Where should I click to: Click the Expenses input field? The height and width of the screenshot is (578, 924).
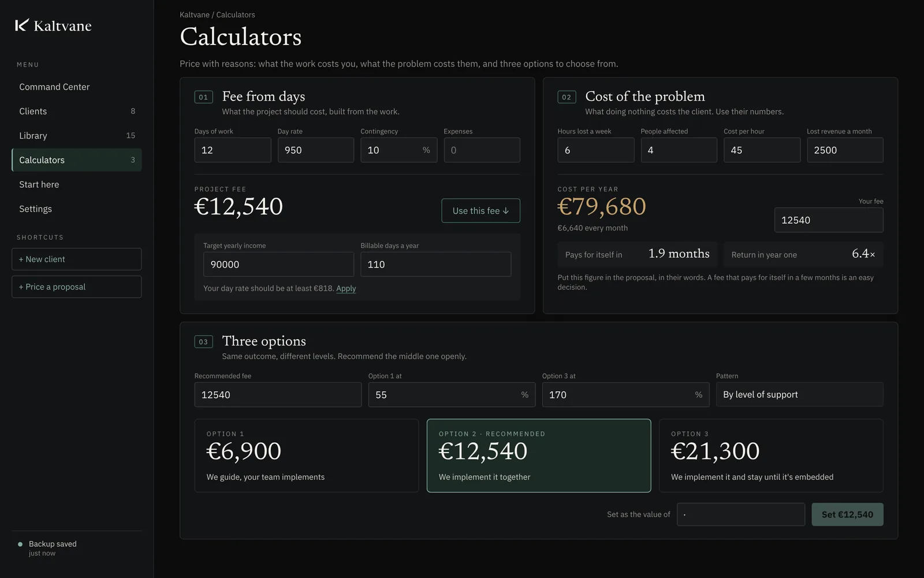[482, 150]
